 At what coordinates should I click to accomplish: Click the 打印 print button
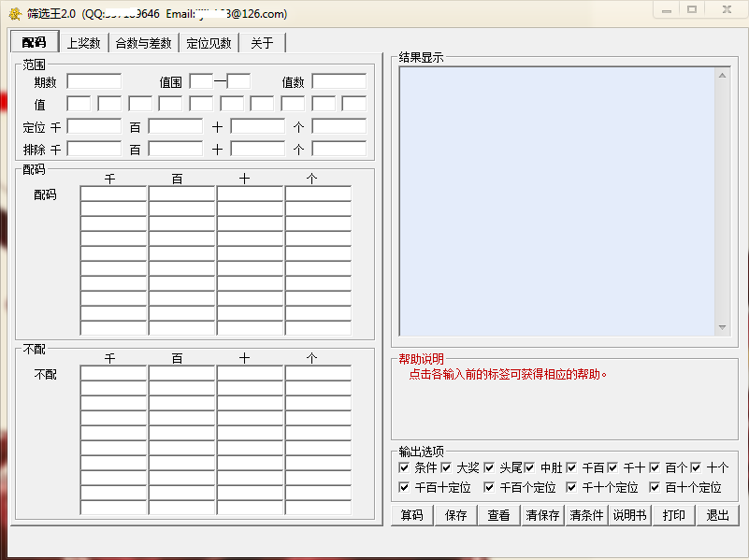(x=673, y=515)
